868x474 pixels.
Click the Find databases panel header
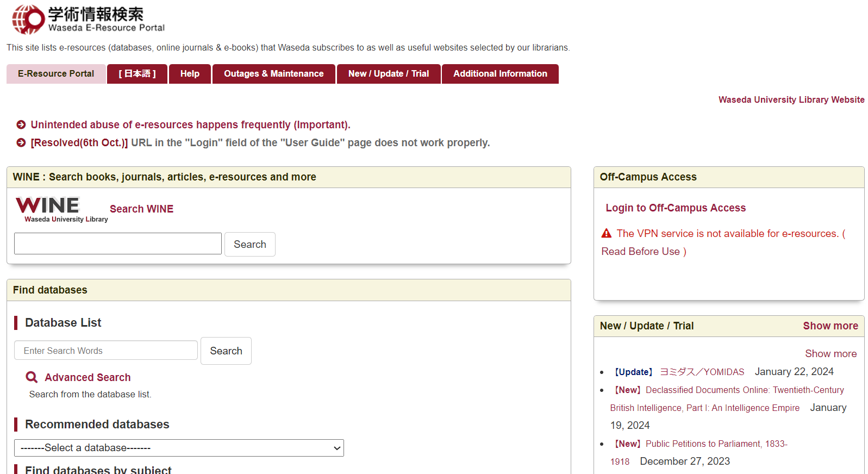[289, 290]
